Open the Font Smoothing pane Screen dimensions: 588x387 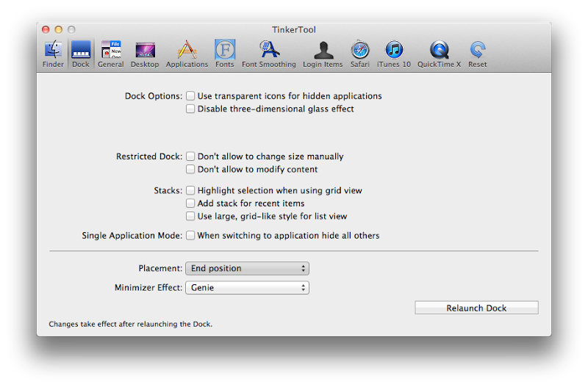(268, 54)
